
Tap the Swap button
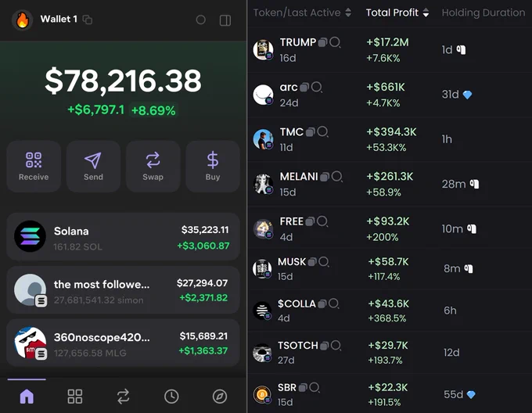point(153,166)
